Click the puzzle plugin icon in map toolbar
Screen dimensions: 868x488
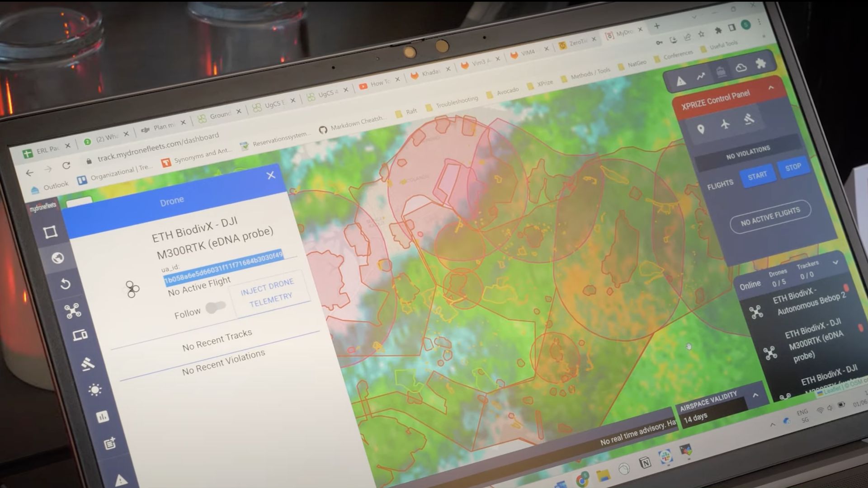[761, 63]
